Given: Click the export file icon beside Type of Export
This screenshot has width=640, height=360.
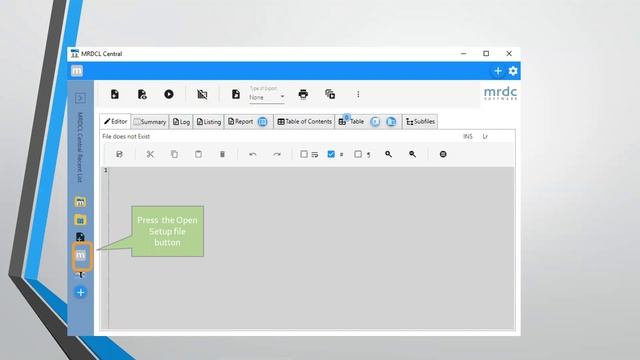Looking at the screenshot, I should (236, 94).
